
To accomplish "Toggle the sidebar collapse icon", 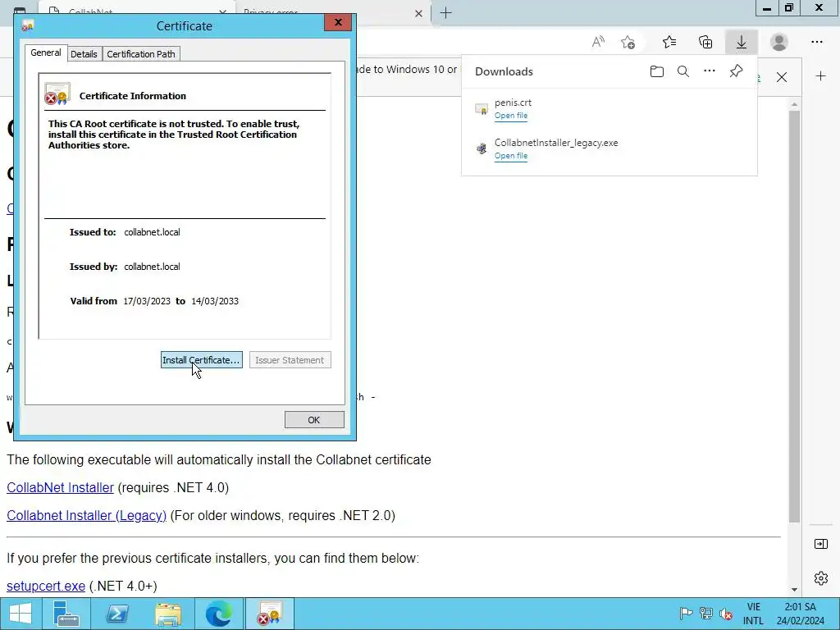I will pyautogui.click(x=820, y=545).
